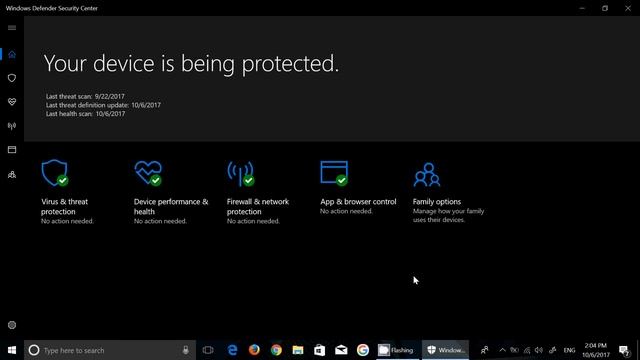The width and height of the screenshot is (640, 360).
Task: Click 'No action needed.' under App & browser control
Action: point(346,211)
